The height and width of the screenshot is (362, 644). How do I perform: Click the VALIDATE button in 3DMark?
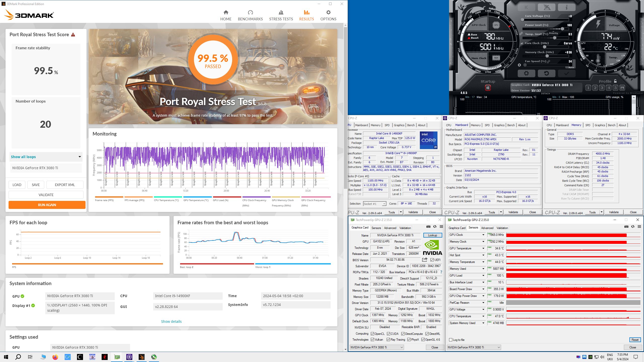coord(46,195)
